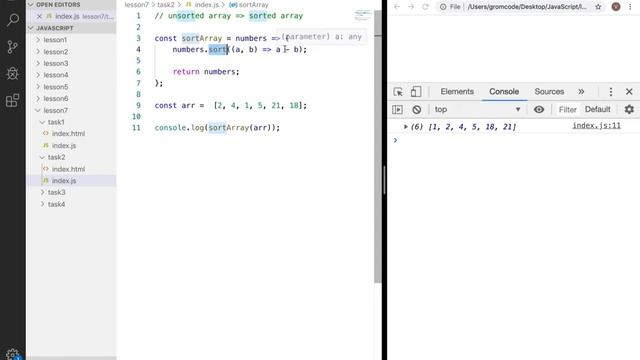This screenshot has width=640, height=360.
Task: Collapse the Open Editors section
Action: 71,4
